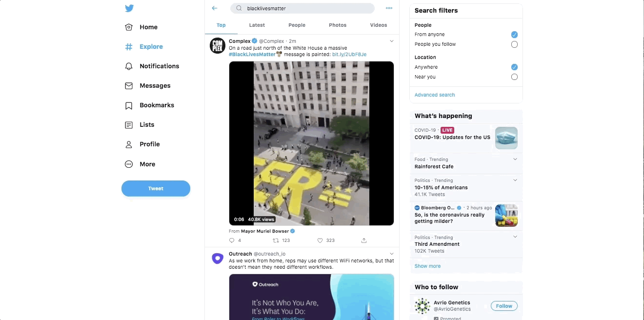The width and height of the screenshot is (644, 320).
Task: Select the "From anyone" people filter
Action: [x=514, y=35]
